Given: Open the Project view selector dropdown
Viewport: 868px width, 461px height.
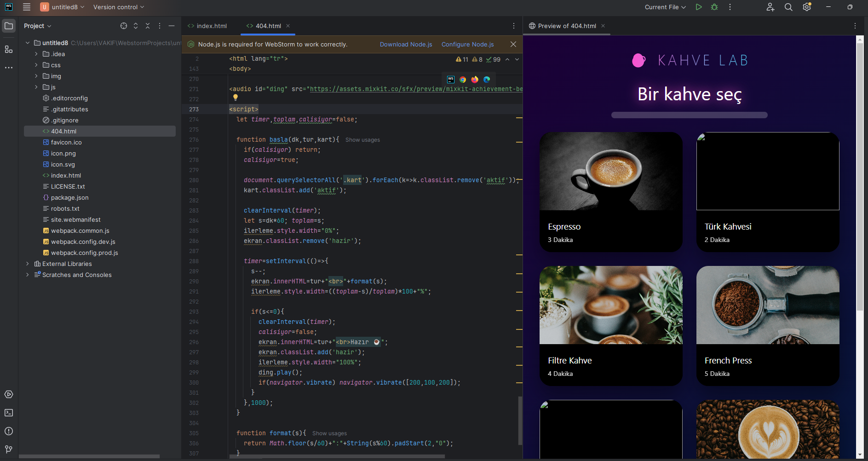Looking at the screenshot, I should click(x=38, y=26).
